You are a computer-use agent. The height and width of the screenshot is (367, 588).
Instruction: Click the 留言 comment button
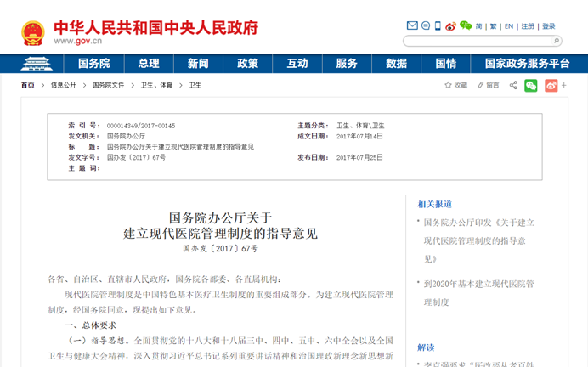pyautogui.click(x=488, y=85)
